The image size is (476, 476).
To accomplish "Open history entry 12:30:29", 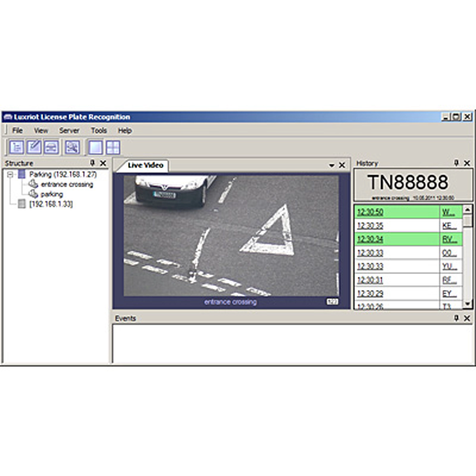I will point(370,293).
